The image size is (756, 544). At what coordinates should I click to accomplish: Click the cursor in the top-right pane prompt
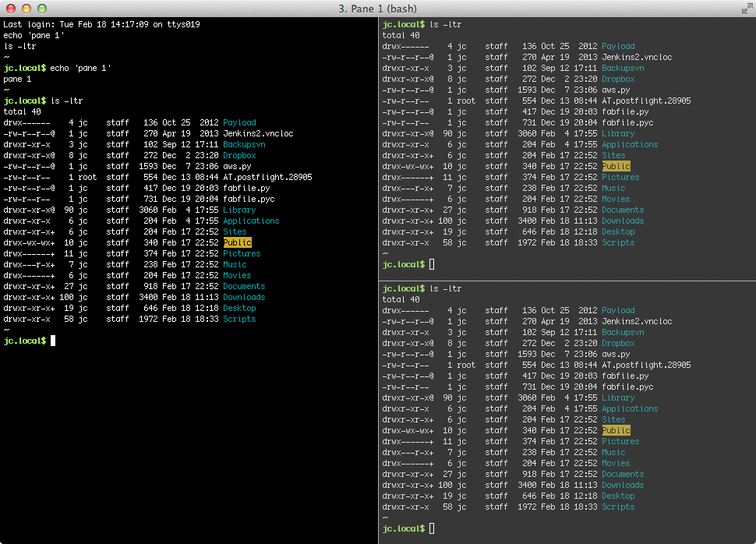point(432,264)
